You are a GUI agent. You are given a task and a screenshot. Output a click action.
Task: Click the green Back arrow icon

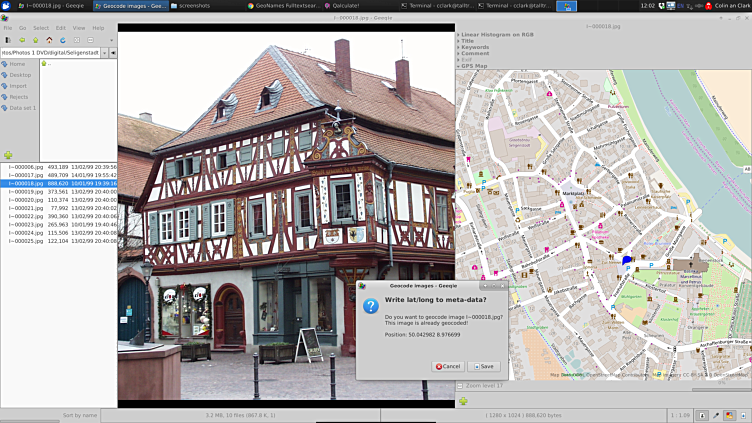(x=22, y=40)
